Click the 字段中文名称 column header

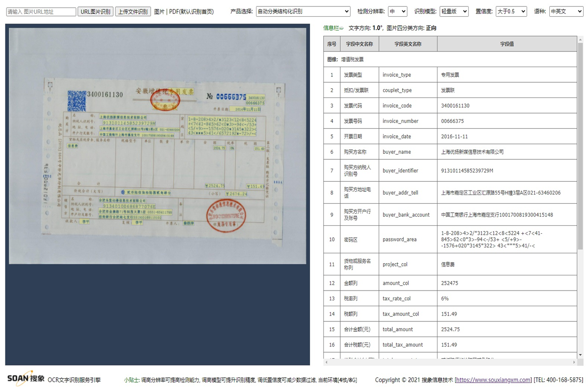pos(359,44)
